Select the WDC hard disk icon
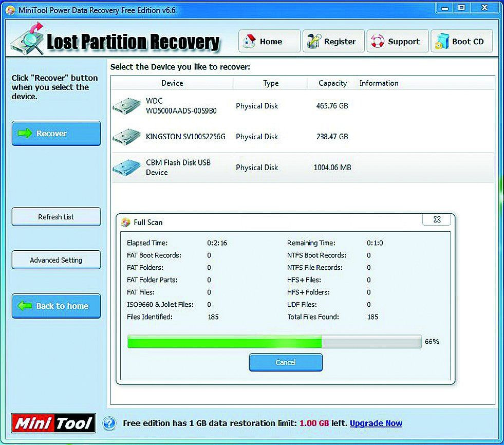504x445 pixels. 127,106
